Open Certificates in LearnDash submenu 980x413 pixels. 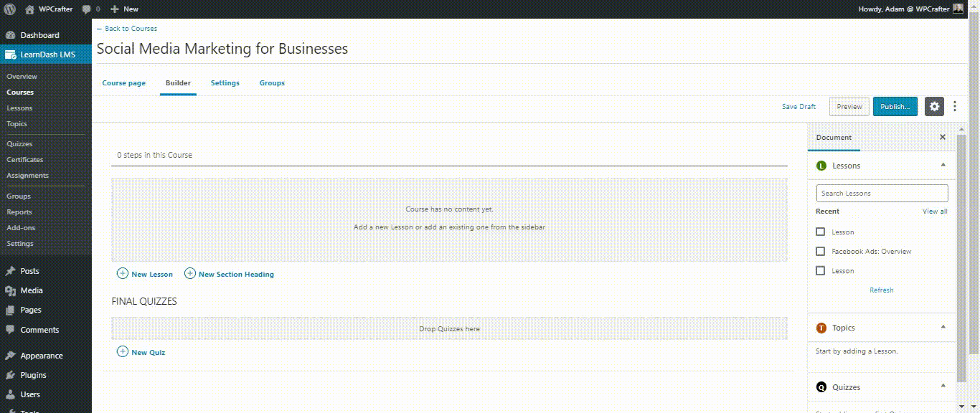[25, 160]
